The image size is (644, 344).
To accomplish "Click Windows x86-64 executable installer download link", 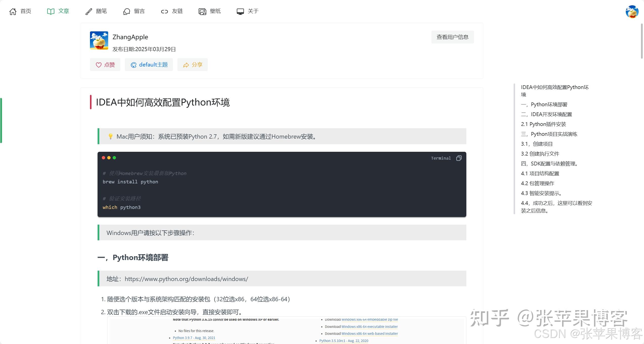I will (369, 327).
